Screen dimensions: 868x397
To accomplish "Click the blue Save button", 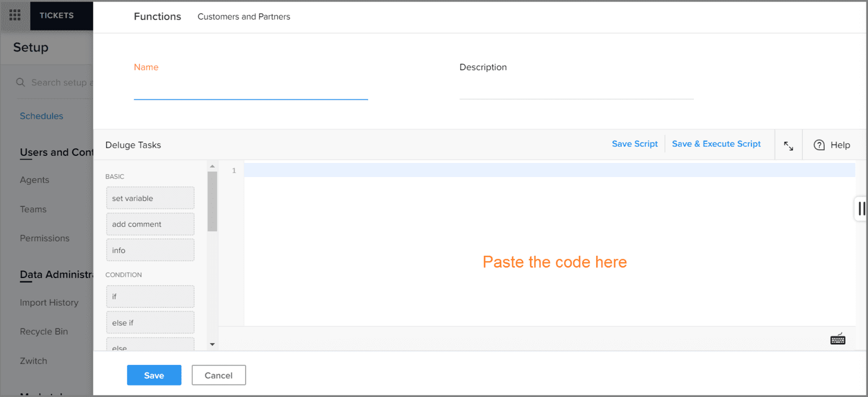I will click(154, 375).
